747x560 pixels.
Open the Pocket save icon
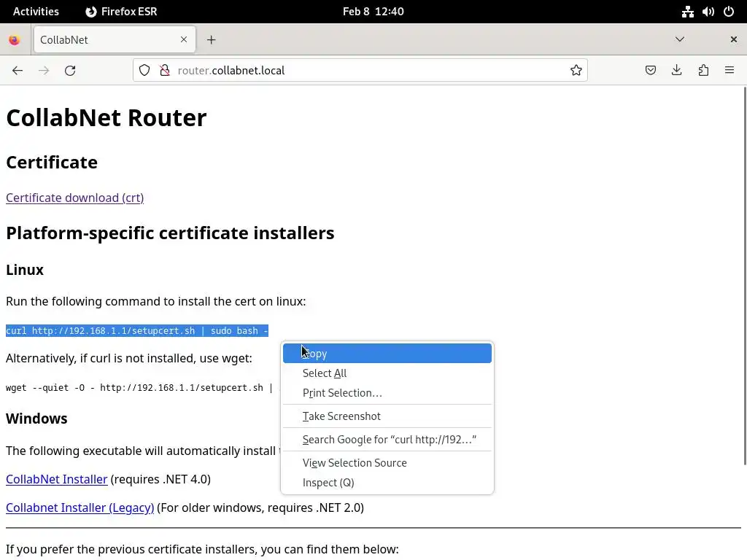pyautogui.click(x=650, y=71)
